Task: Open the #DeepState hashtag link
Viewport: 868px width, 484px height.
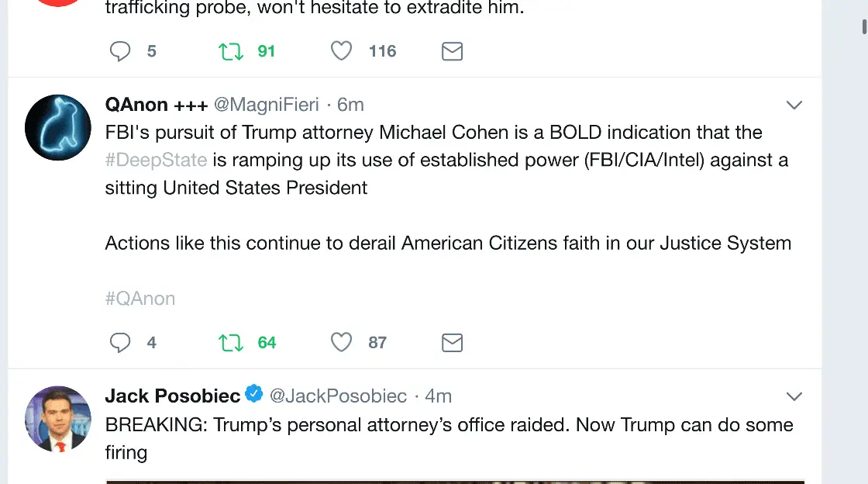Action: tap(156, 161)
